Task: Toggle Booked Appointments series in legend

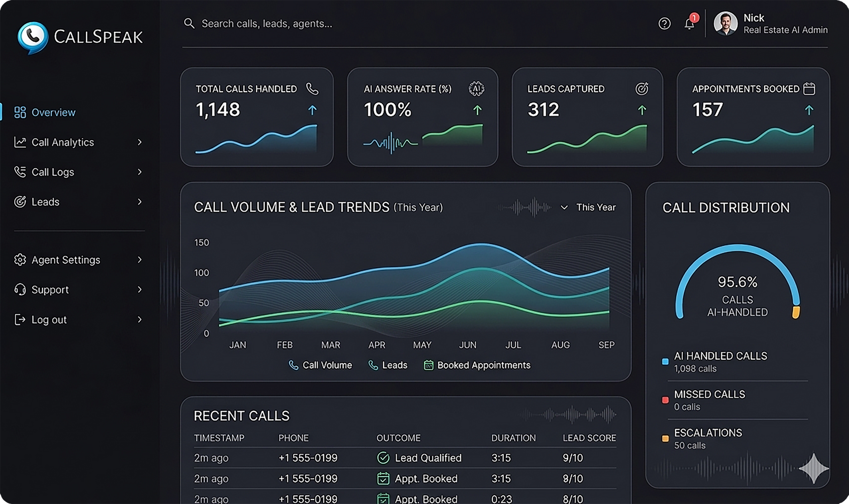Action: point(477,365)
